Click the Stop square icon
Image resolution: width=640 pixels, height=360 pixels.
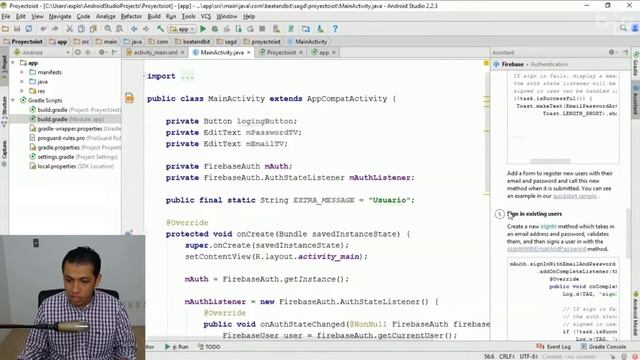point(262,29)
